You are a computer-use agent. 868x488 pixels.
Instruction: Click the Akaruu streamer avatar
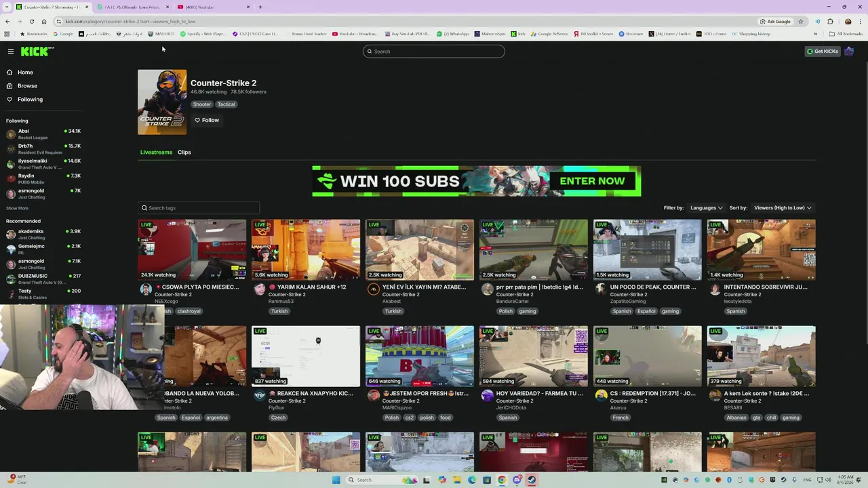coord(601,396)
